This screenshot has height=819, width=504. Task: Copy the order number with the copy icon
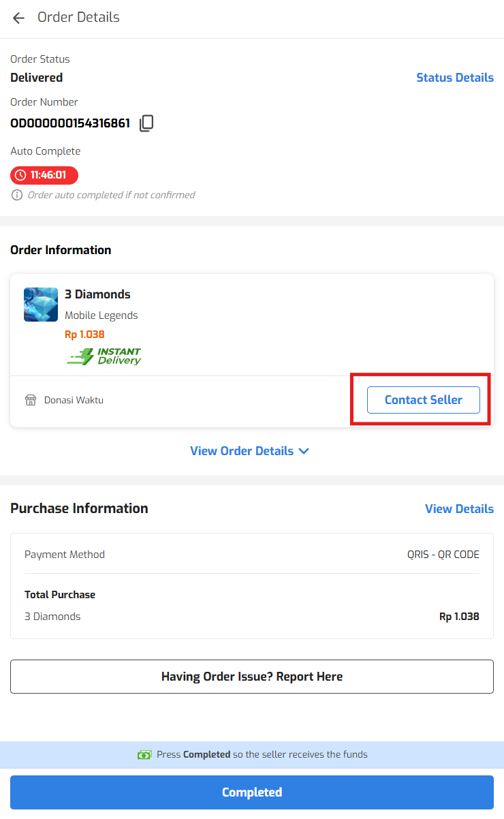(146, 123)
